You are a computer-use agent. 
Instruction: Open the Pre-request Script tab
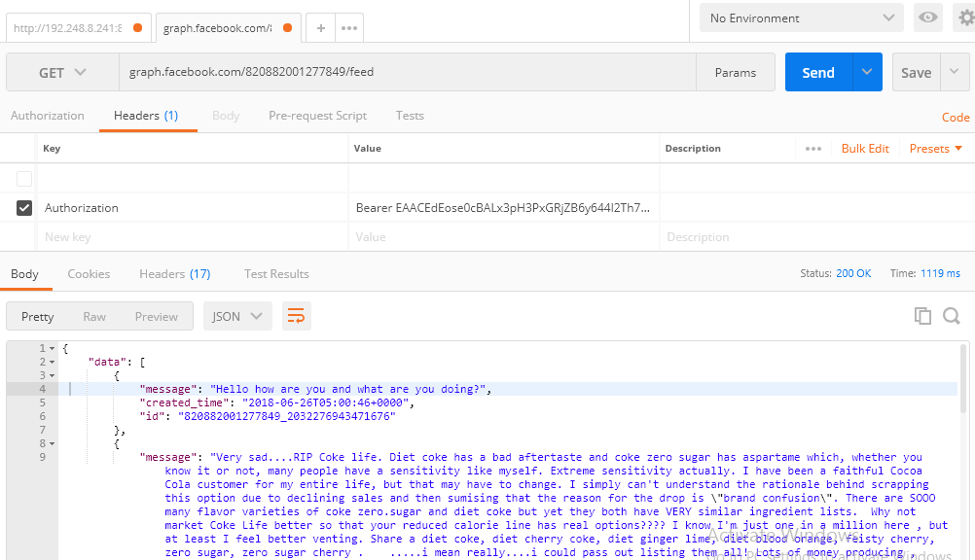(x=318, y=116)
